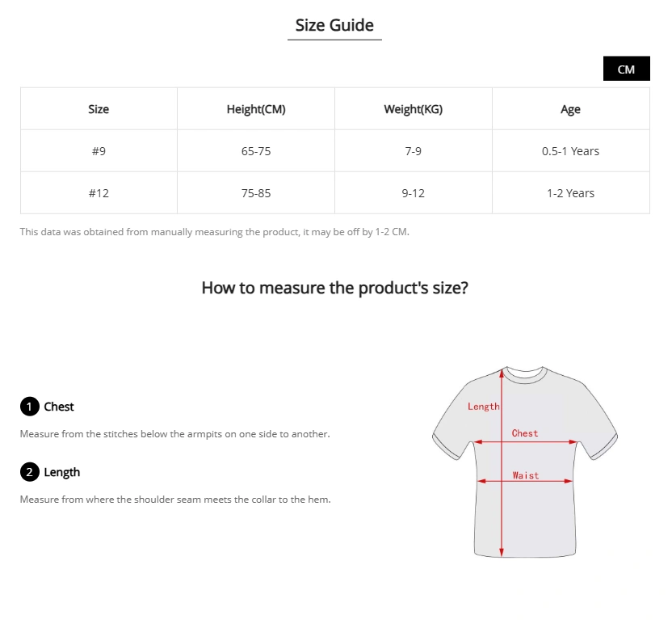This screenshot has height=620, width=672.
Task: Select the #12 size row cell
Action: click(x=99, y=193)
